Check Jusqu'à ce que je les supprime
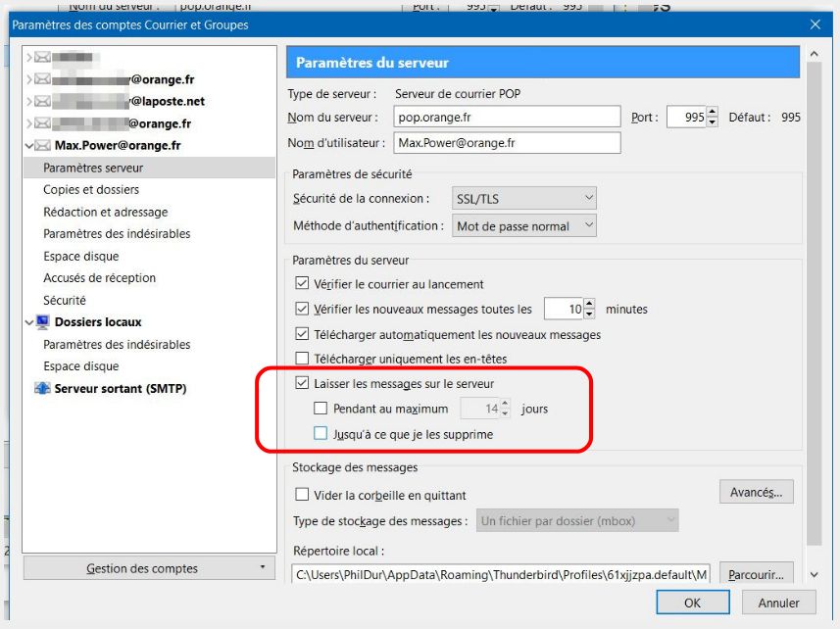Screen dimensions: 840x629 coord(321,433)
